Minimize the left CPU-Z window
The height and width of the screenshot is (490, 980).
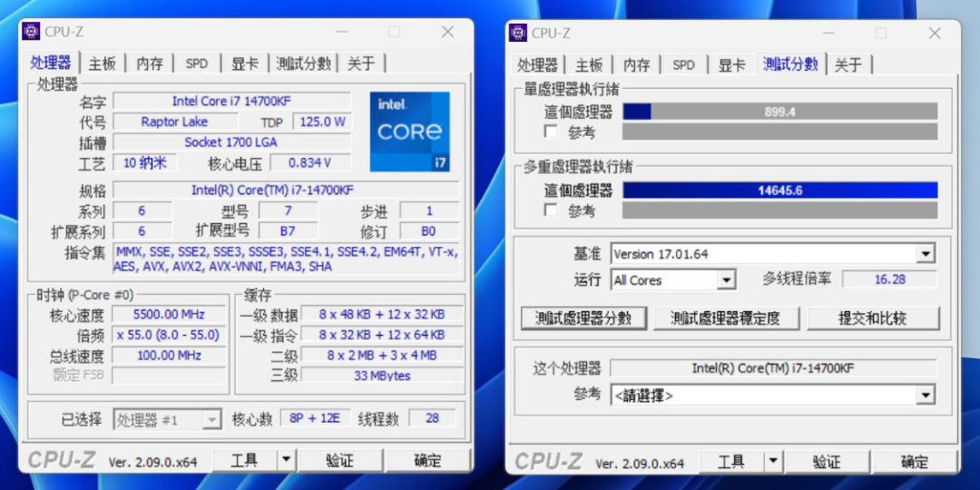341,31
